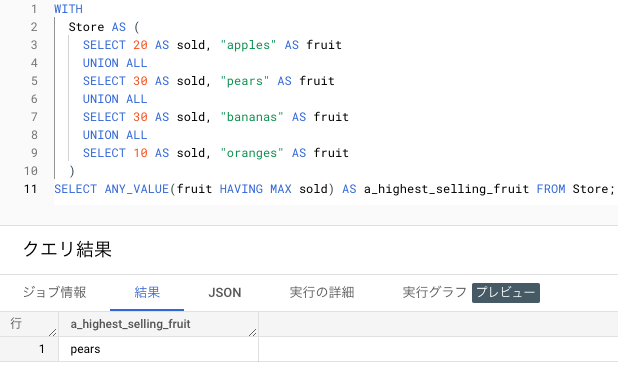Place cursor on "oranges" string literal

[x=252, y=153]
